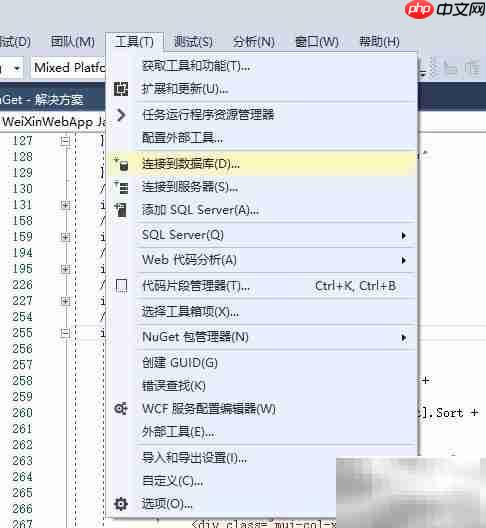Expand Web 代码分析(A) submenu arrow
Image resolution: width=486 pixels, height=528 pixels.
(403, 260)
